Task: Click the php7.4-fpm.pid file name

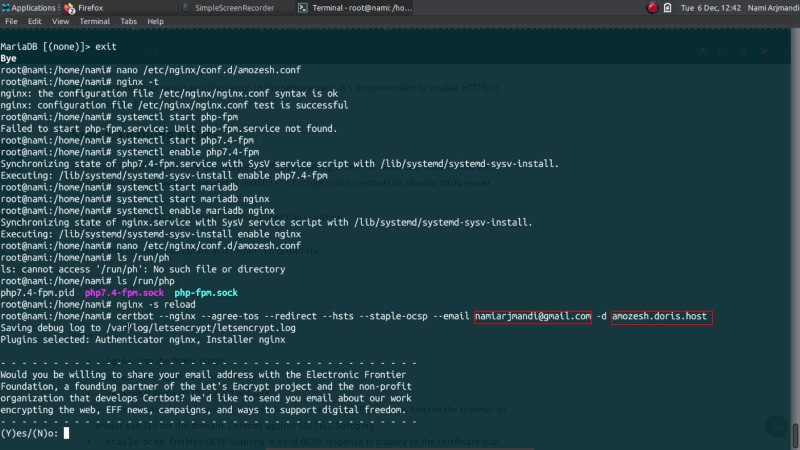Action: [x=37, y=293]
